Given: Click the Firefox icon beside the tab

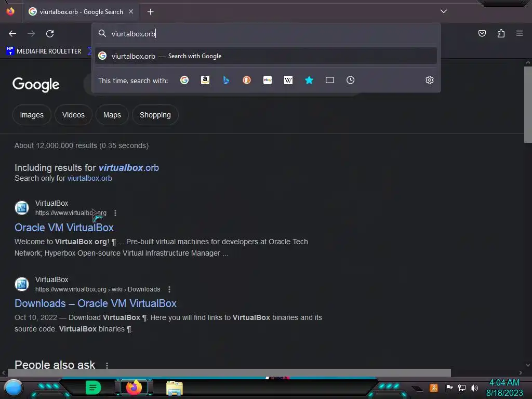Looking at the screenshot, I should [x=10, y=11].
